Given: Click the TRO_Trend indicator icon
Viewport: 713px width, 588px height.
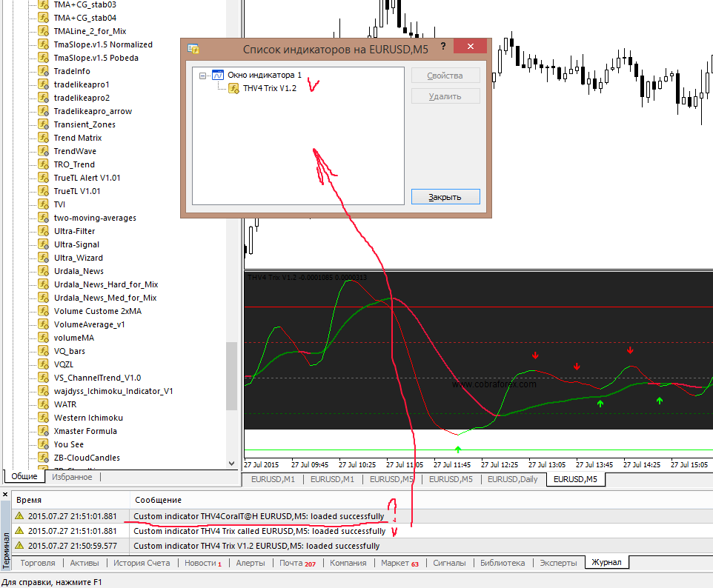Looking at the screenshot, I should 43,164.
